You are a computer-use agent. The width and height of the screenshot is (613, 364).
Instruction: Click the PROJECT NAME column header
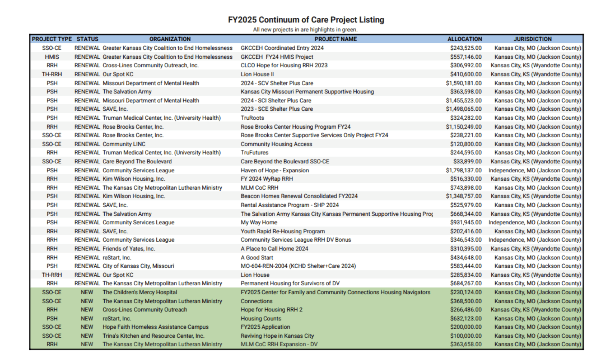coord(336,39)
